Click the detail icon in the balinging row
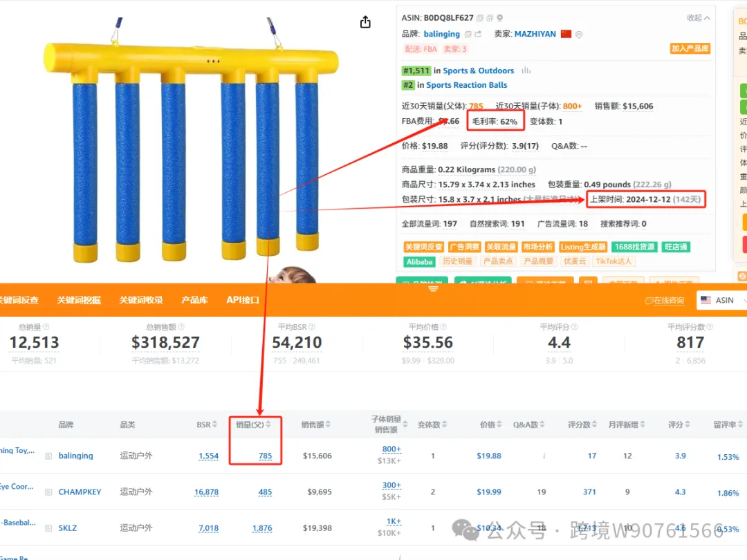The height and width of the screenshot is (560, 747). tap(48, 456)
